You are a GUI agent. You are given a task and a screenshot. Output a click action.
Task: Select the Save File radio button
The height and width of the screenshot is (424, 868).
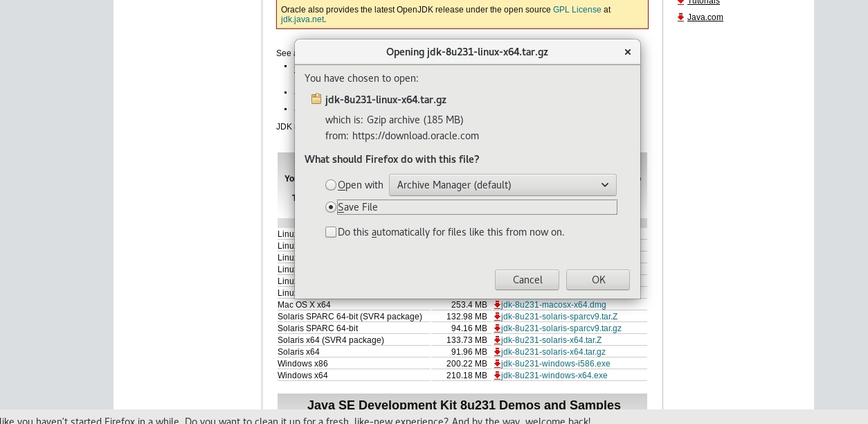pyautogui.click(x=331, y=207)
